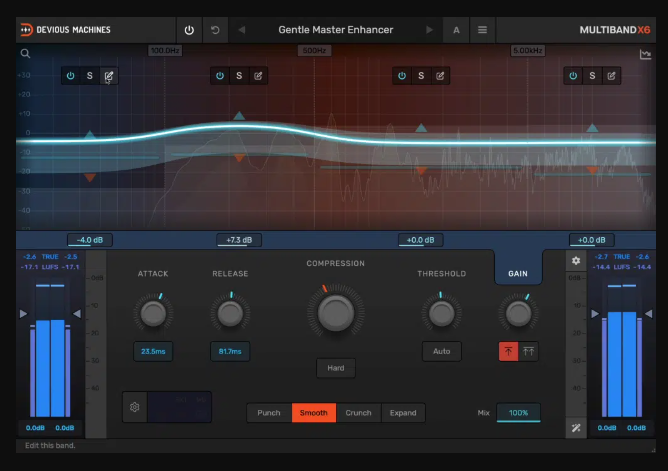Switch the A/B compare state button
The width and height of the screenshot is (668, 471).
click(x=456, y=30)
